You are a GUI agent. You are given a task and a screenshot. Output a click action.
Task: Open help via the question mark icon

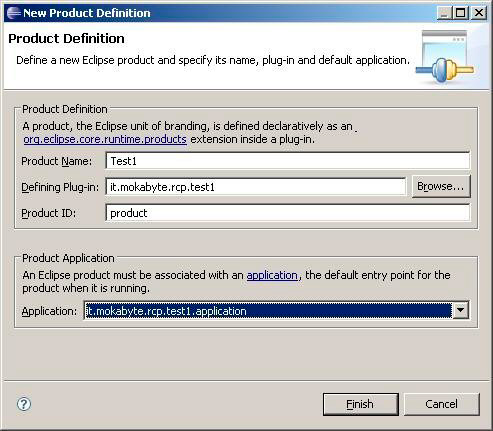(24, 404)
